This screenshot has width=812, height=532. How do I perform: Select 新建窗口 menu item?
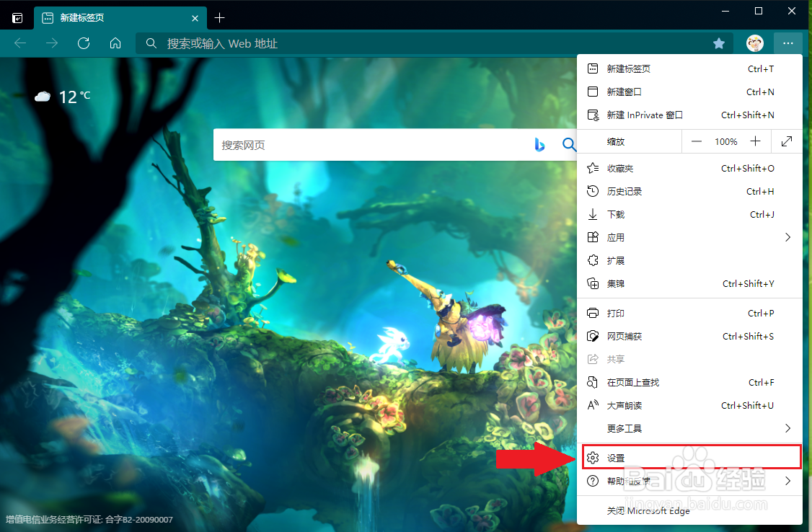[689, 92]
